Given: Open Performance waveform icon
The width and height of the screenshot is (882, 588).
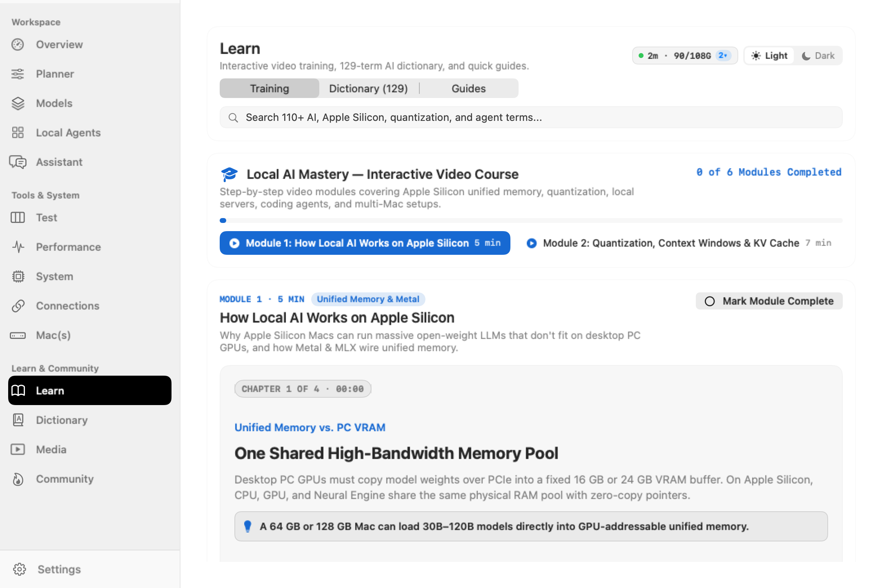Looking at the screenshot, I should 18,247.
